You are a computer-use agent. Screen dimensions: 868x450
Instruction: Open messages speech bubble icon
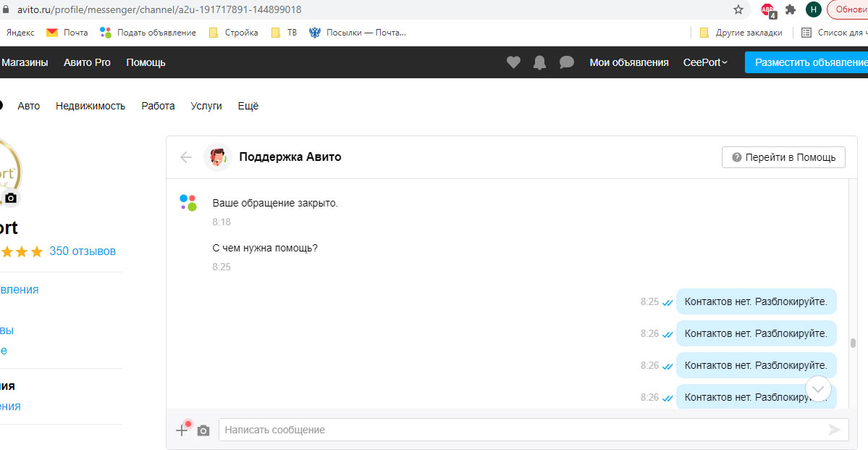[x=566, y=62]
